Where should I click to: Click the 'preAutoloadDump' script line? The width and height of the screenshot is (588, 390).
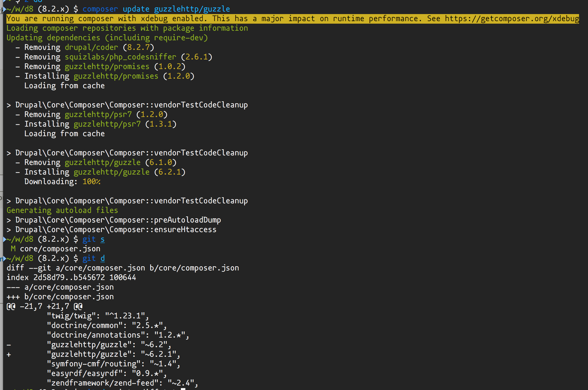(x=114, y=220)
